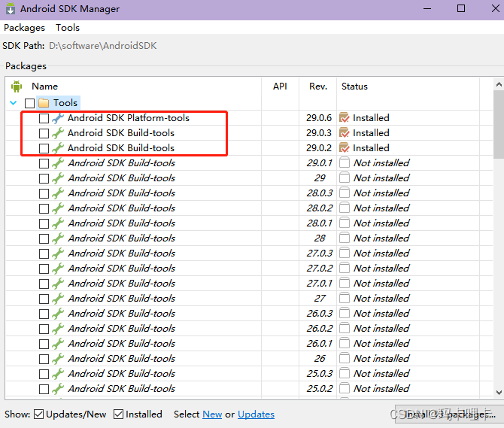Click wrench icon of Build-tools rev 29
Viewport: 504px width, 428px height.
pos(58,178)
